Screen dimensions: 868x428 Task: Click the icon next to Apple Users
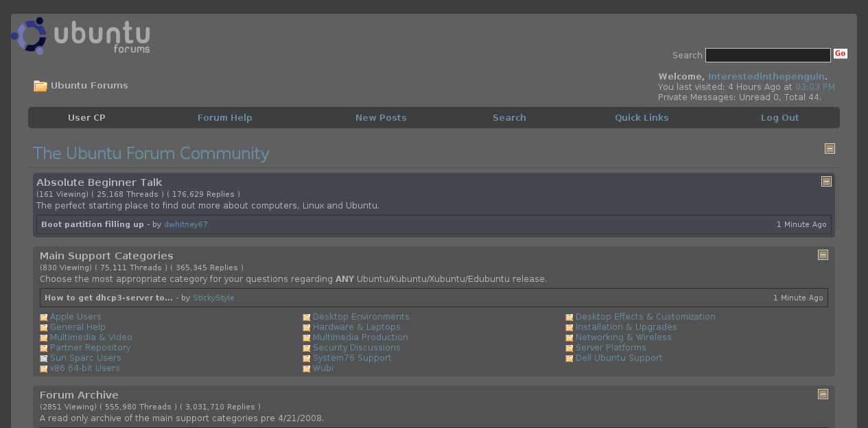pyautogui.click(x=44, y=318)
